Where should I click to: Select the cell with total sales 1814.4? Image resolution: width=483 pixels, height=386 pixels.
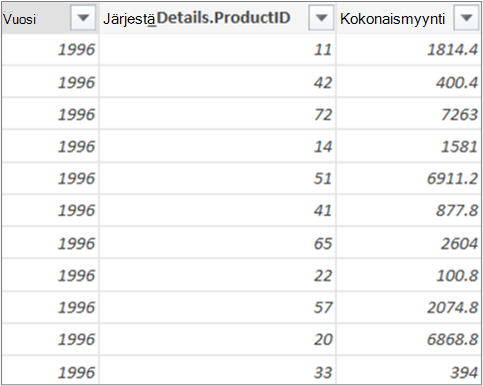(x=409, y=50)
